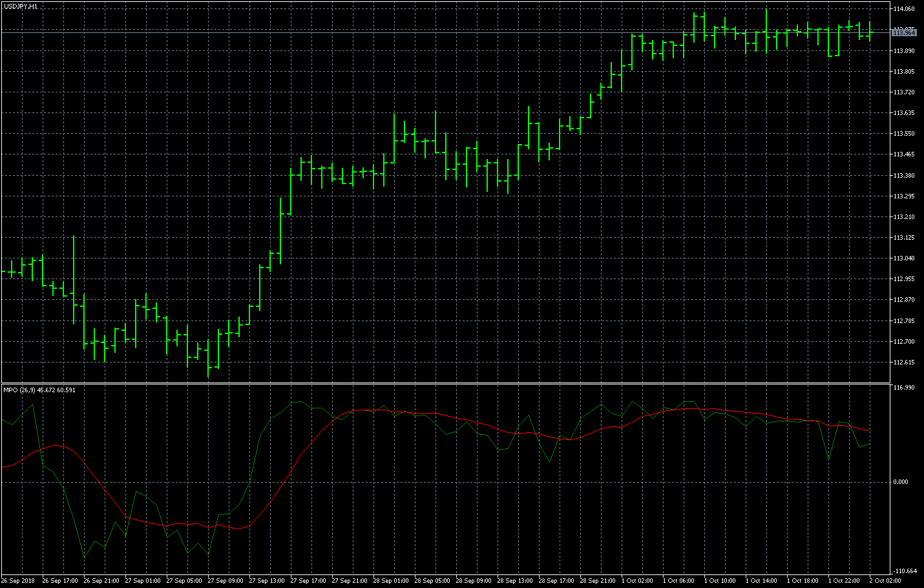Click the 116.990 indicator scale maximum
This screenshot has height=588, width=924.
(904, 388)
